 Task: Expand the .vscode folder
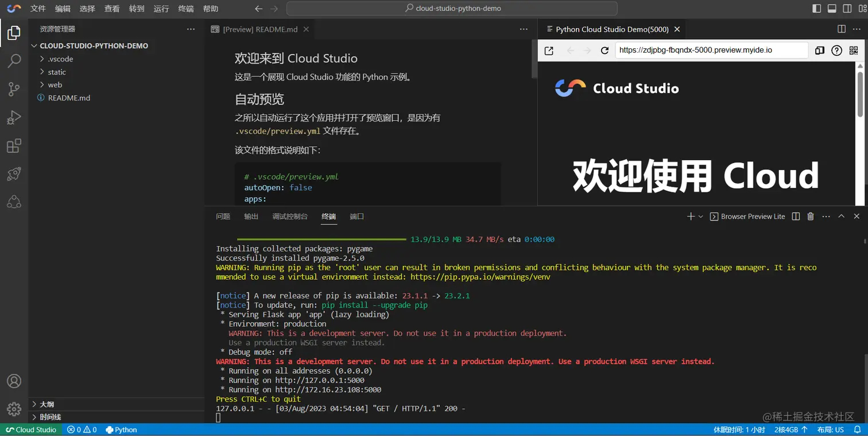117,59
